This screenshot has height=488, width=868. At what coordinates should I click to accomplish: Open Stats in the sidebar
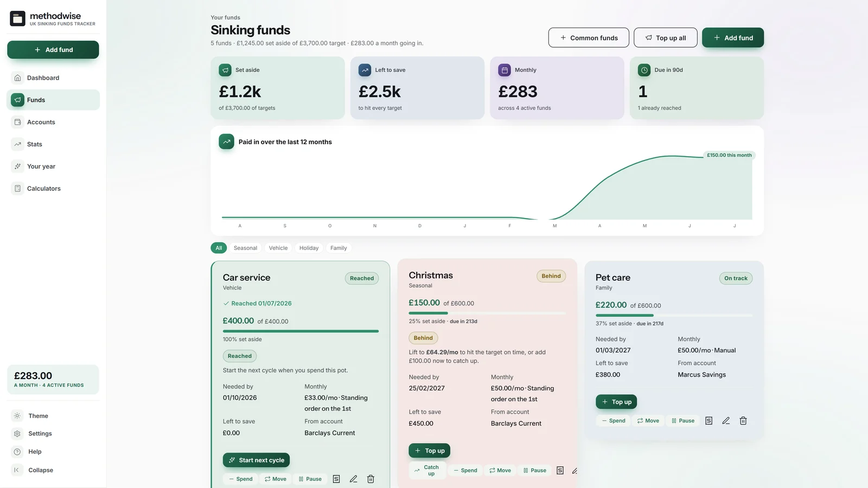click(x=53, y=144)
